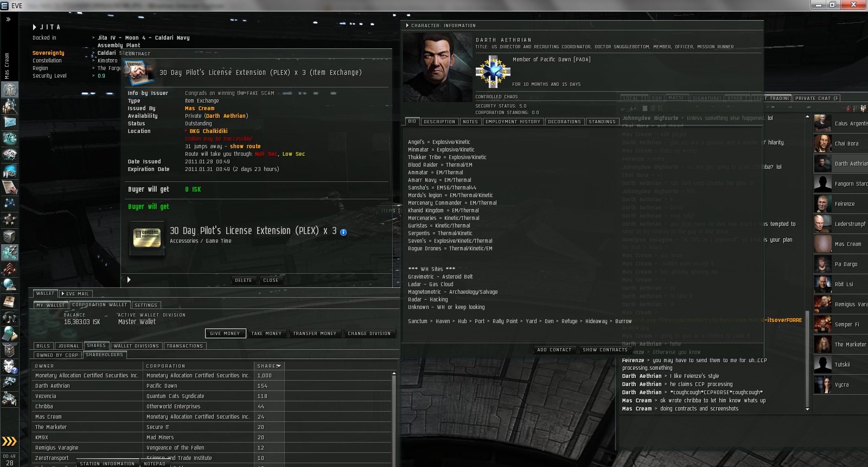Open the Assets cube icon in sidebar
This screenshot has width=868, height=467.
10,236
